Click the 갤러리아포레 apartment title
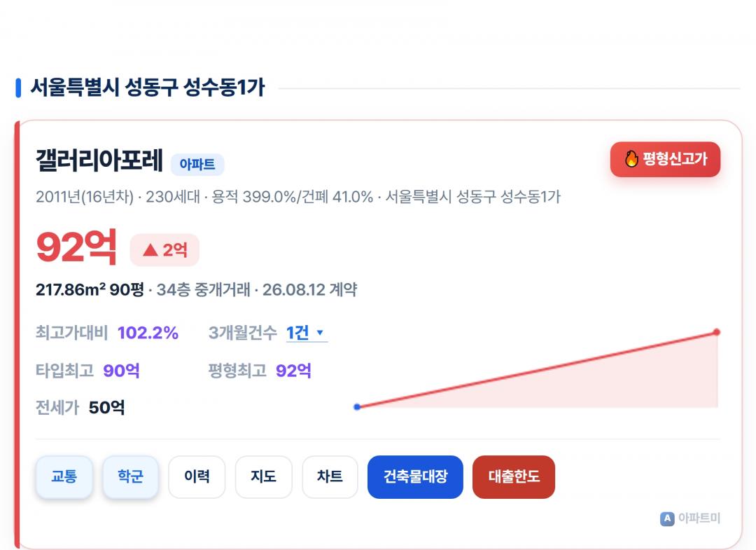The height and width of the screenshot is (550, 756). click(99, 160)
